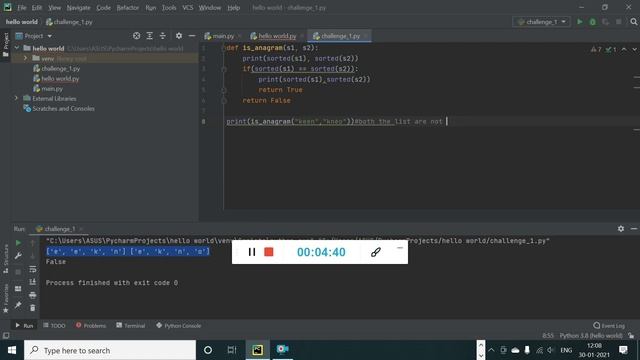Open the Terminal tool window

tap(131, 325)
